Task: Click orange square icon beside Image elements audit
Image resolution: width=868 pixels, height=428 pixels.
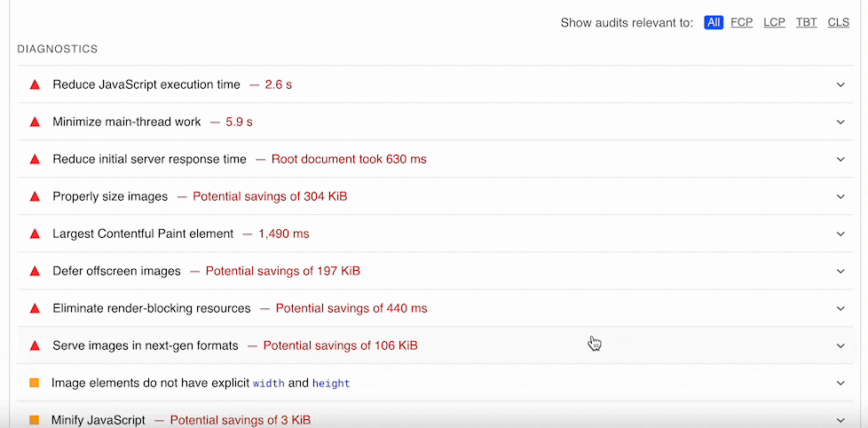Action: [35, 383]
